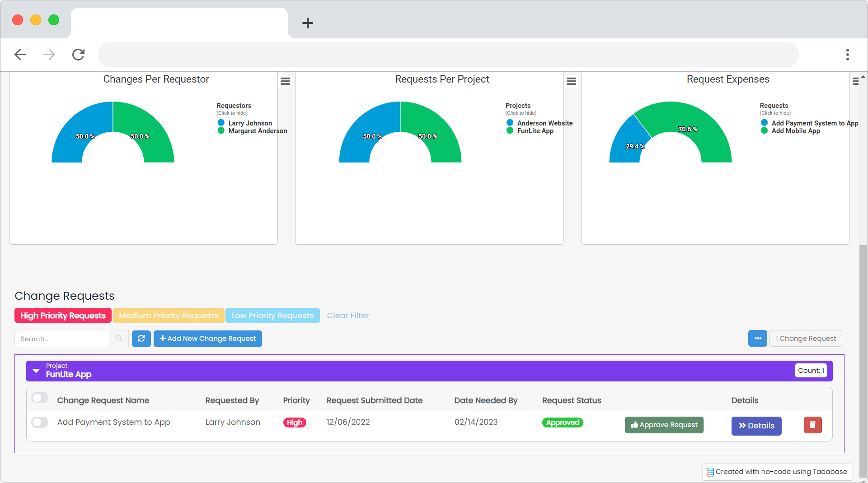Click Add New Change Request button
The width and height of the screenshot is (868, 483).
point(208,339)
